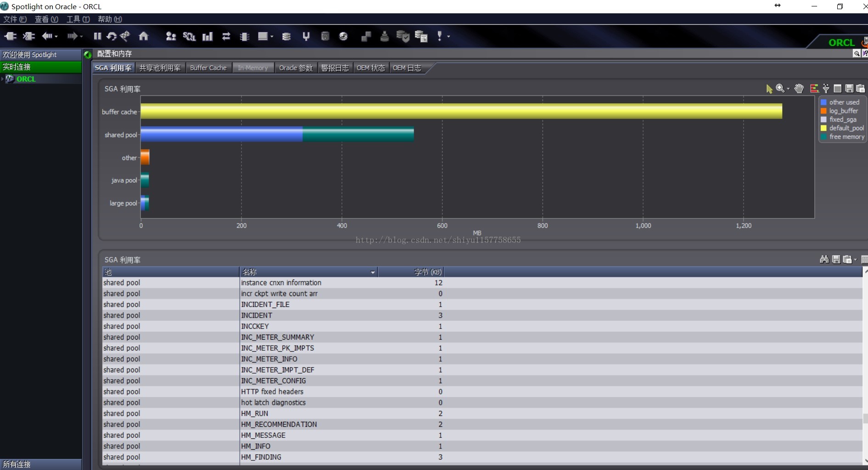
Task: Find in SGA table with binoculars icon
Action: tap(824, 259)
